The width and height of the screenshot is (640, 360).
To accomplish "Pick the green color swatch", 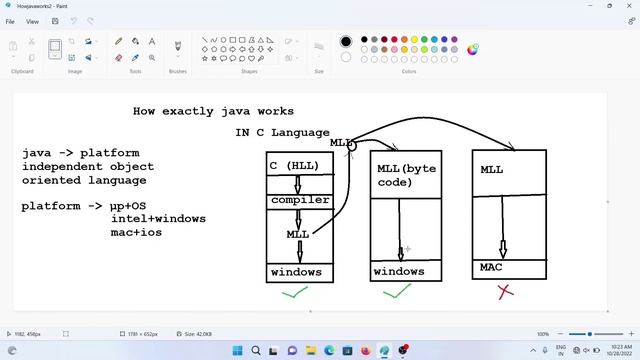I will (x=424, y=40).
